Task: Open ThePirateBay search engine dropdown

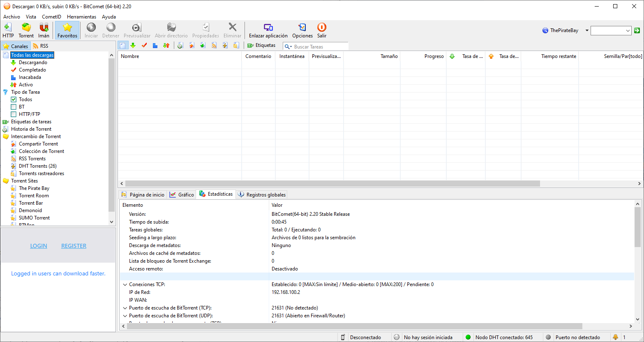Action: 587,30
